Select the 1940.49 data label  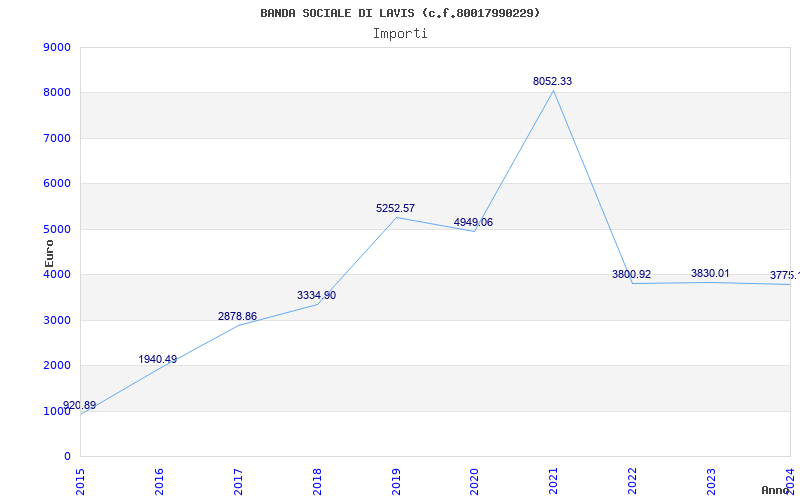[158, 359]
